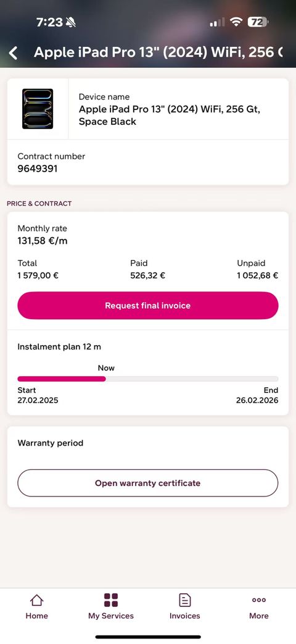
Task: Open My Services grid icon
Action: [x=111, y=600]
